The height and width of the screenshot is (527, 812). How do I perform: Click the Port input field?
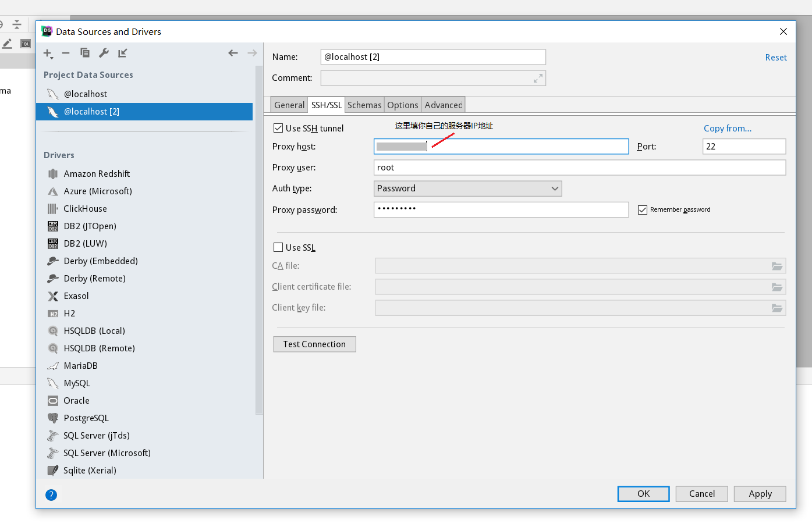744,147
